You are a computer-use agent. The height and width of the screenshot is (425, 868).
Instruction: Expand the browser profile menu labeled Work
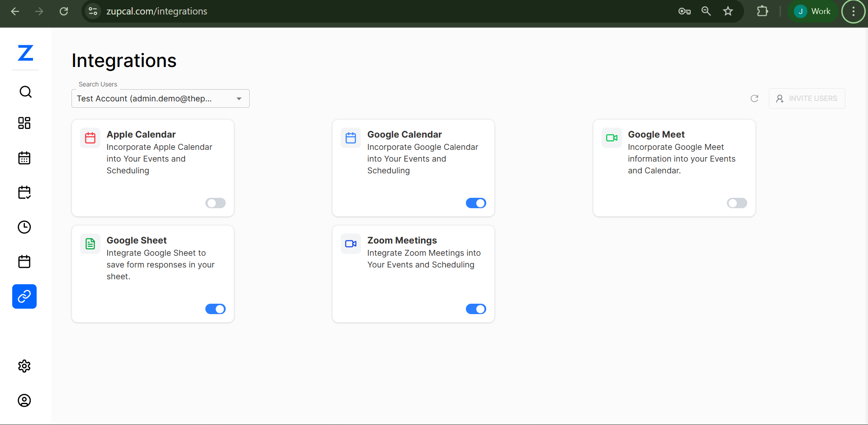pyautogui.click(x=812, y=11)
